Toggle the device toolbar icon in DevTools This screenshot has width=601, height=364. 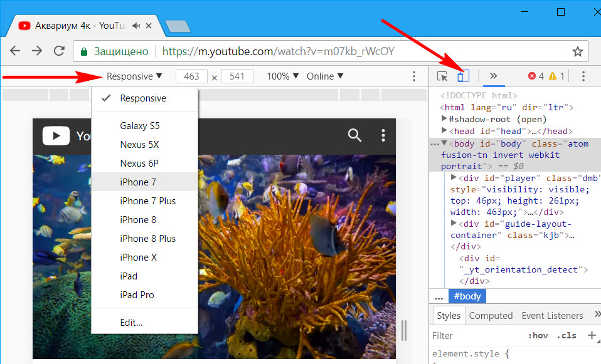463,76
